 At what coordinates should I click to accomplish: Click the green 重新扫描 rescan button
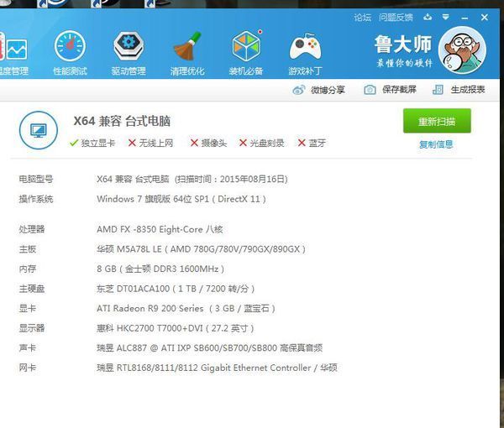coord(437,121)
